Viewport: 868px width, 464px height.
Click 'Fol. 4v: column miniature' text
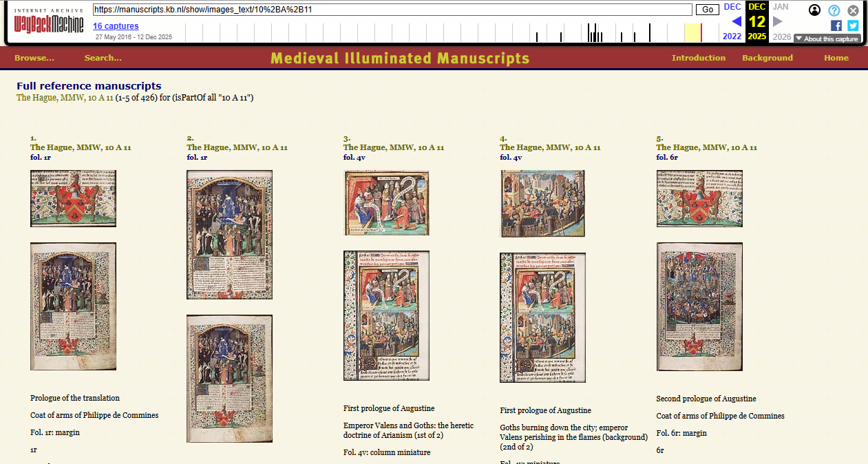[x=387, y=452]
